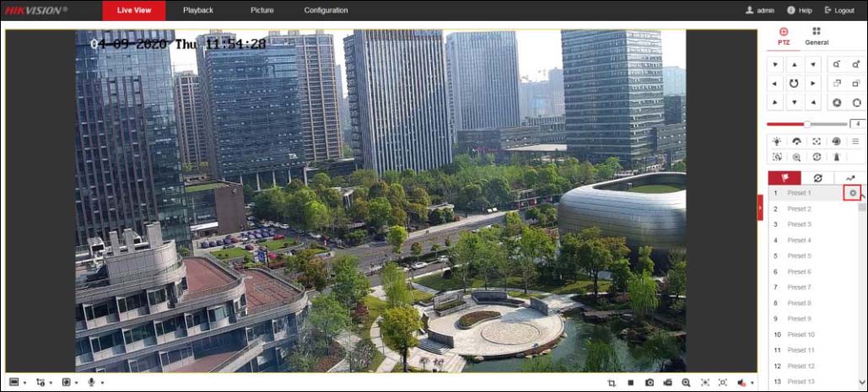Click the preset list scroll-down arrow
The image size is (868, 392).
click(862, 382)
